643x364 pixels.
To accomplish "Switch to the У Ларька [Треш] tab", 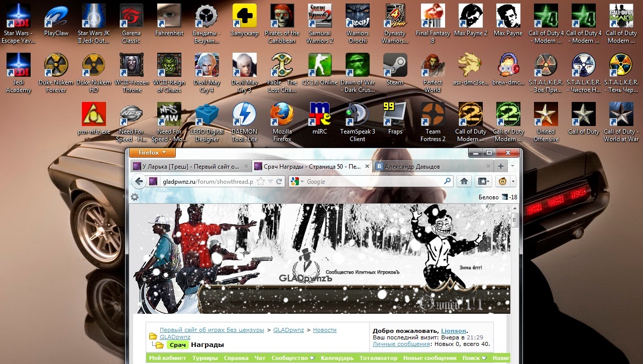I will [x=191, y=166].
